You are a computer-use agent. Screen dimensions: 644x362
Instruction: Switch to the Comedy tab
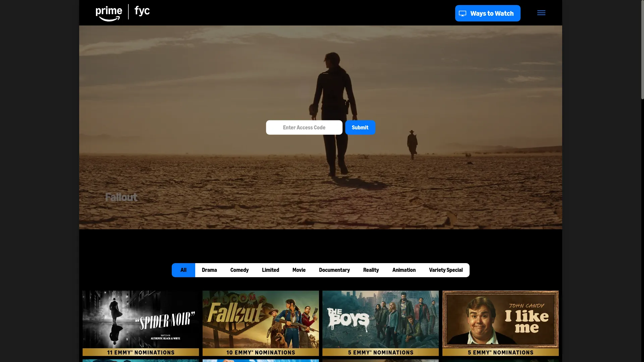[x=239, y=270]
